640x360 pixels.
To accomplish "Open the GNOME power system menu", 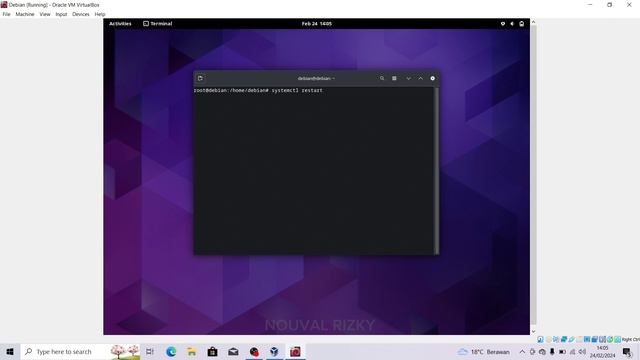I will (x=522, y=24).
